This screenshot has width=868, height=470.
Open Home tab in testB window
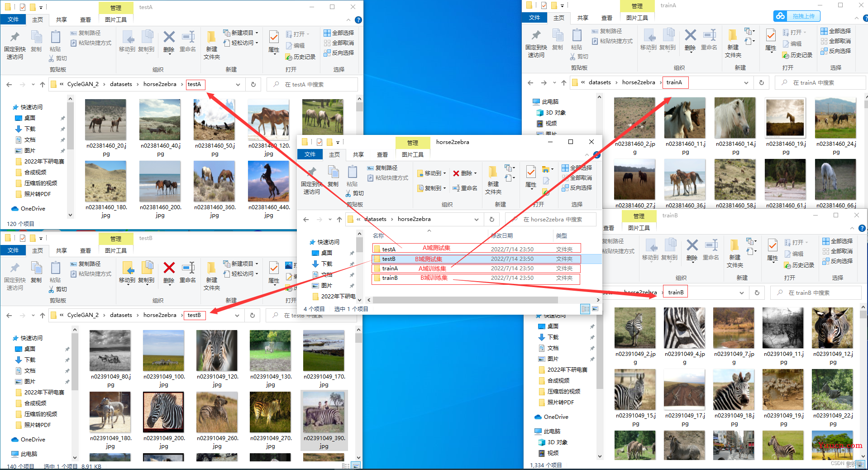pyautogui.click(x=38, y=250)
